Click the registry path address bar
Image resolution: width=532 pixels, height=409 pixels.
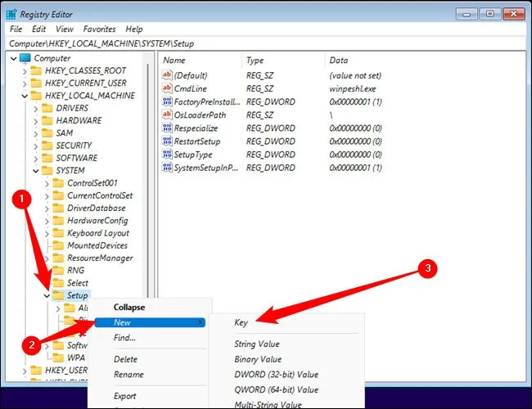coord(266,43)
